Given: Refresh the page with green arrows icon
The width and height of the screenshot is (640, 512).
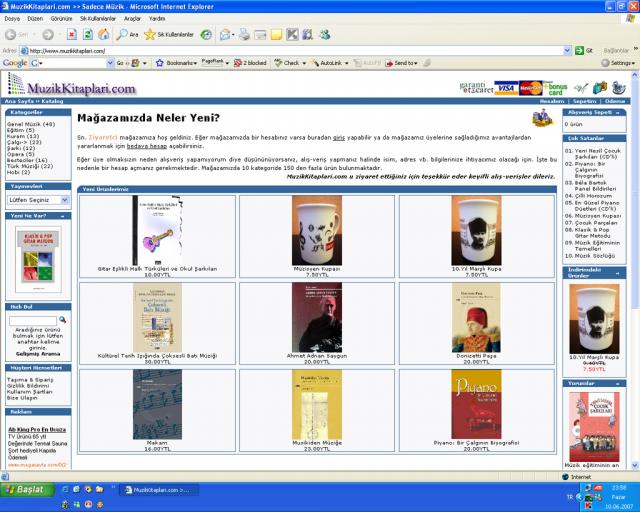Looking at the screenshot, I should (87, 35).
